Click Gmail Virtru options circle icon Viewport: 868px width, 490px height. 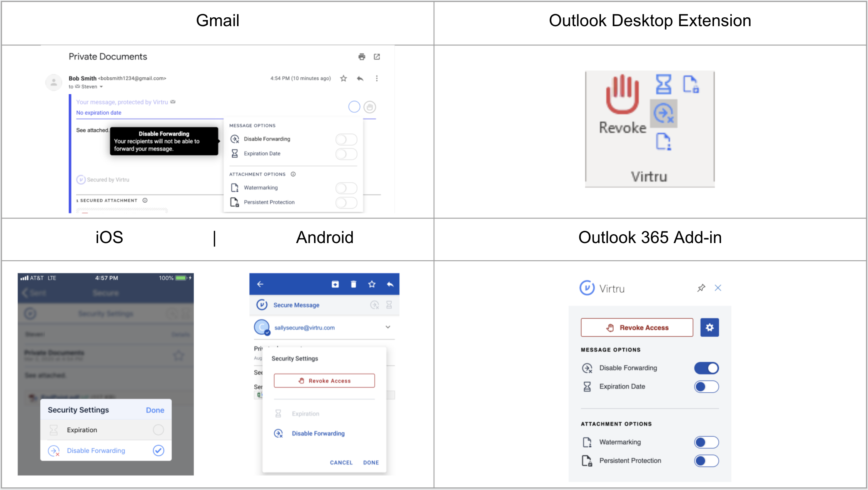click(x=354, y=107)
